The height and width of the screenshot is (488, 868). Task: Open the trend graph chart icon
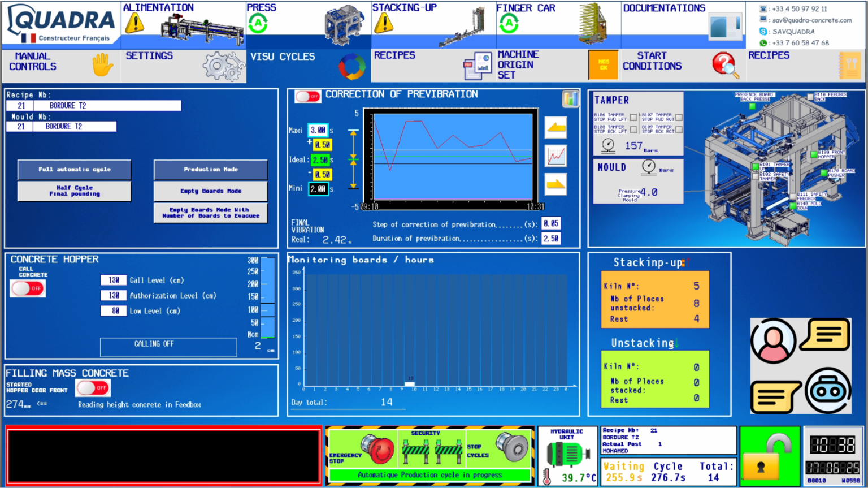click(555, 156)
